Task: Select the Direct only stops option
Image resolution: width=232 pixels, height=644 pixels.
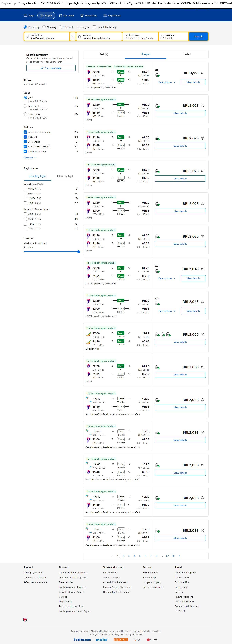Action: tap(25, 106)
